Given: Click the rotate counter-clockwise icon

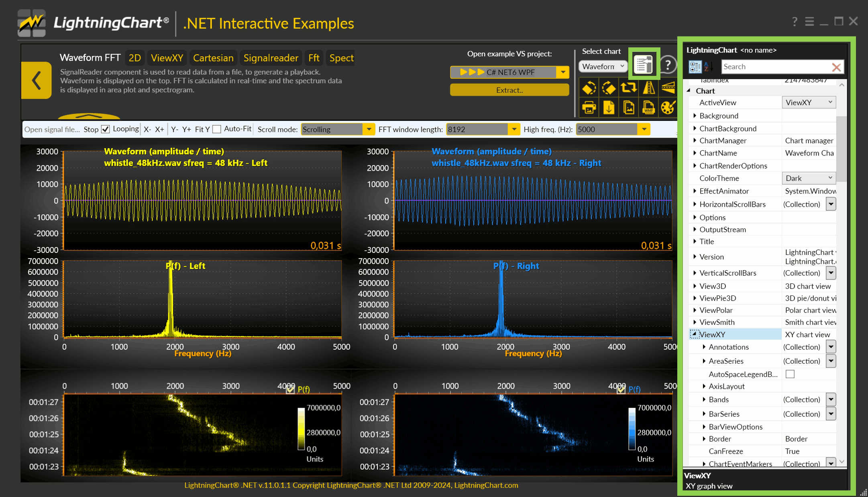Looking at the screenshot, I should click(x=589, y=88).
